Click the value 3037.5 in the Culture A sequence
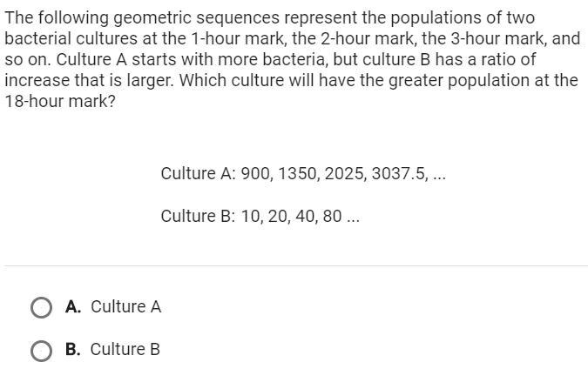Viewport: 588px width, 389px height. coord(399,174)
